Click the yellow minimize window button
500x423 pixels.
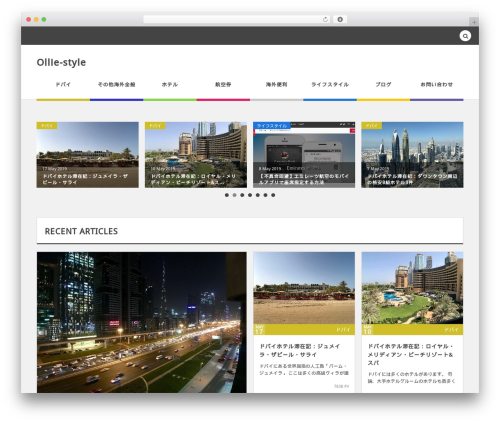[x=36, y=19]
